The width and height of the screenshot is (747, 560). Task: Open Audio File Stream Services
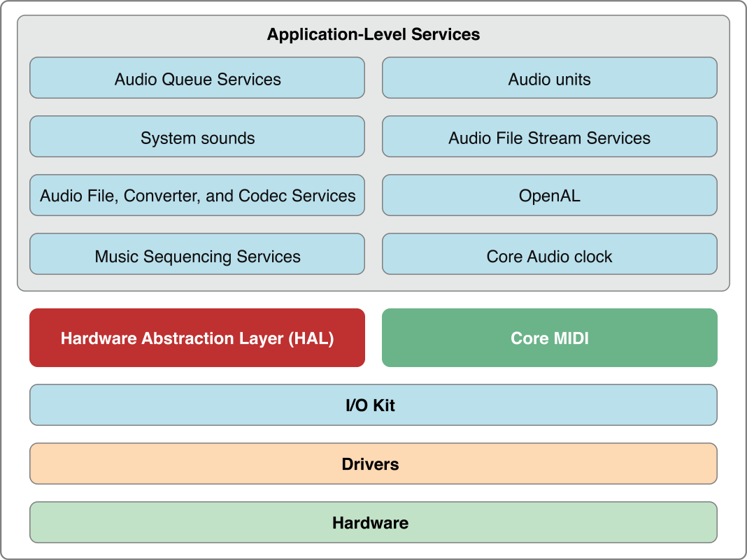click(549, 137)
